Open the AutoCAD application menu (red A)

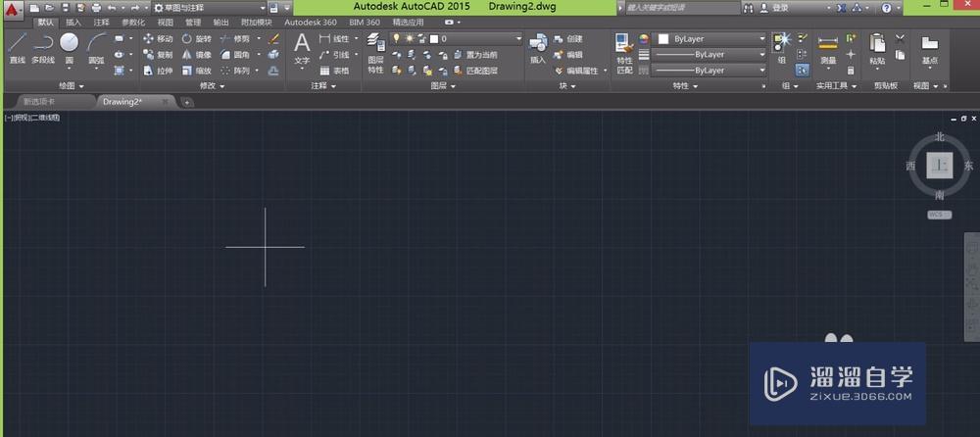tap(13, 9)
